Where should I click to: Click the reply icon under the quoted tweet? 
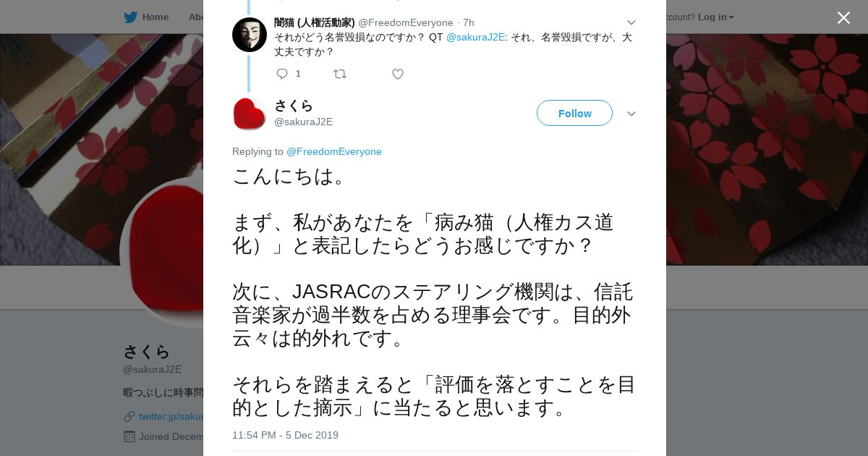[x=282, y=74]
